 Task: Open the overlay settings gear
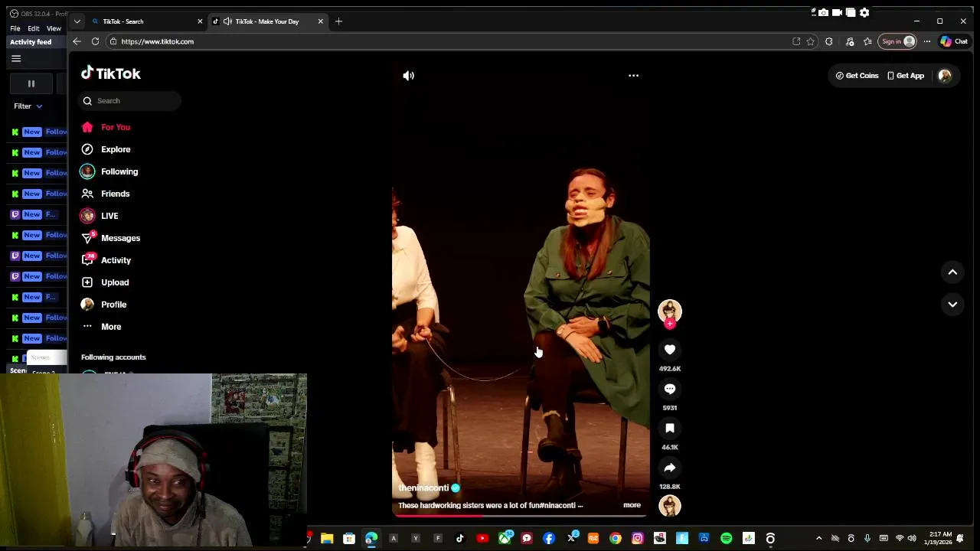click(864, 12)
